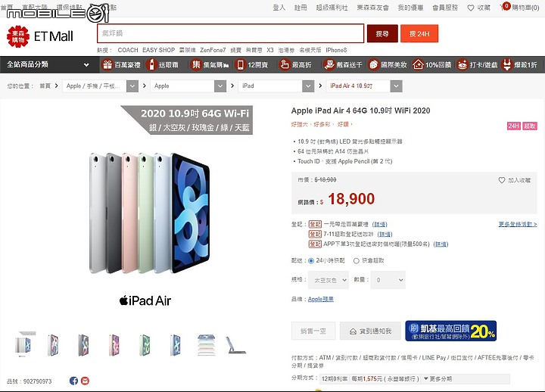
Task: Click the ET Mall logo
Action: [x=40, y=36]
